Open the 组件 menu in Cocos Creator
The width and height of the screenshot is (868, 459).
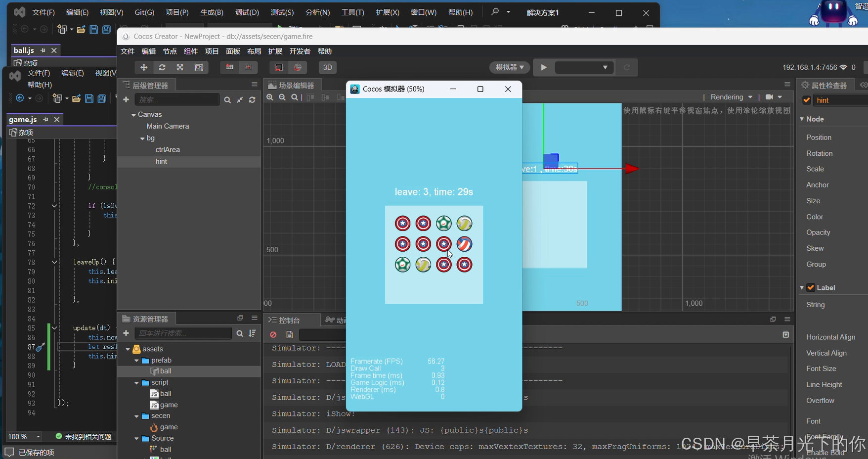191,51
